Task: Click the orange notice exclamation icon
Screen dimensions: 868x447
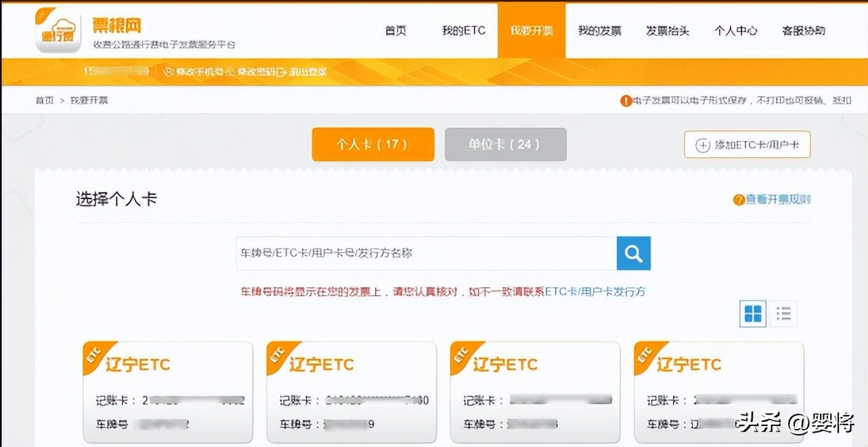Action: click(625, 100)
